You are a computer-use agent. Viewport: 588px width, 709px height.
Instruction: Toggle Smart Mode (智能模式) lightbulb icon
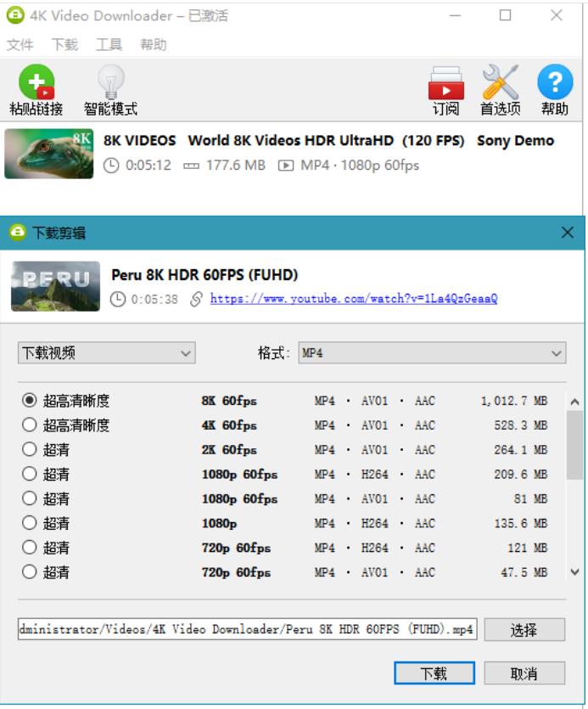coord(111,82)
